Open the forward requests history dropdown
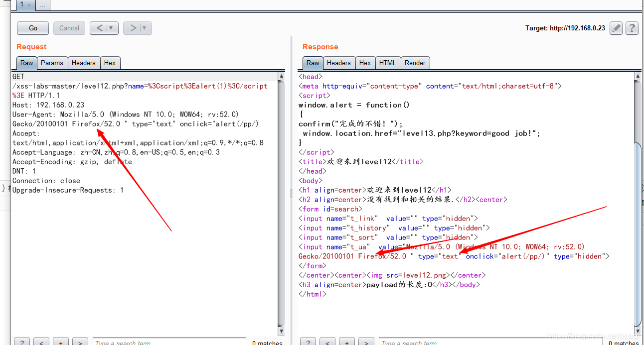Image resolution: width=644 pixels, height=345 pixels. pyautogui.click(x=145, y=28)
